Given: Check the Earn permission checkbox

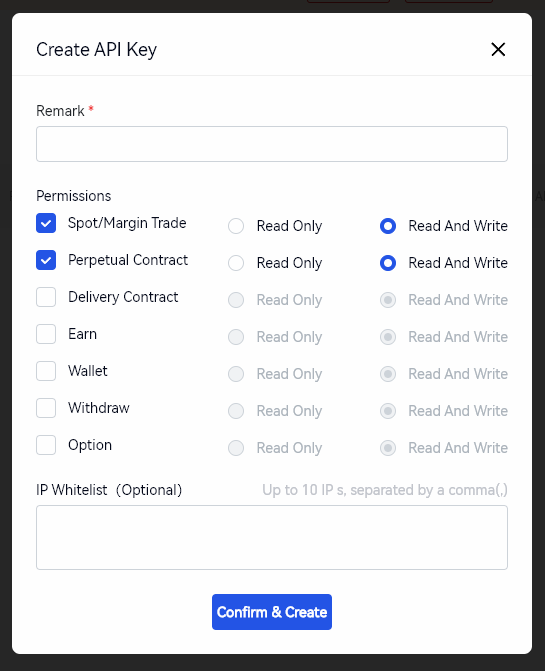Looking at the screenshot, I should (46, 334).
